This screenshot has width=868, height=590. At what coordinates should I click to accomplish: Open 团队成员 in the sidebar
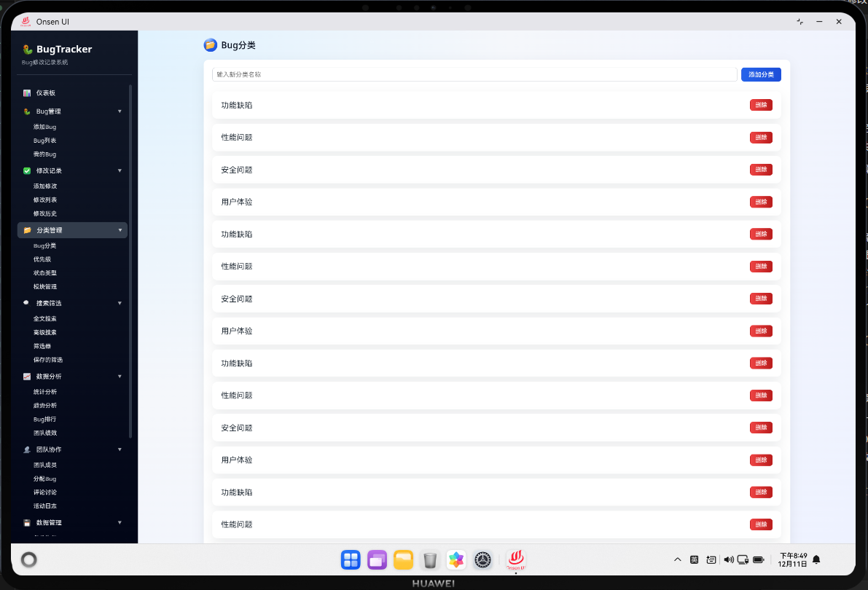pos(45,465)
